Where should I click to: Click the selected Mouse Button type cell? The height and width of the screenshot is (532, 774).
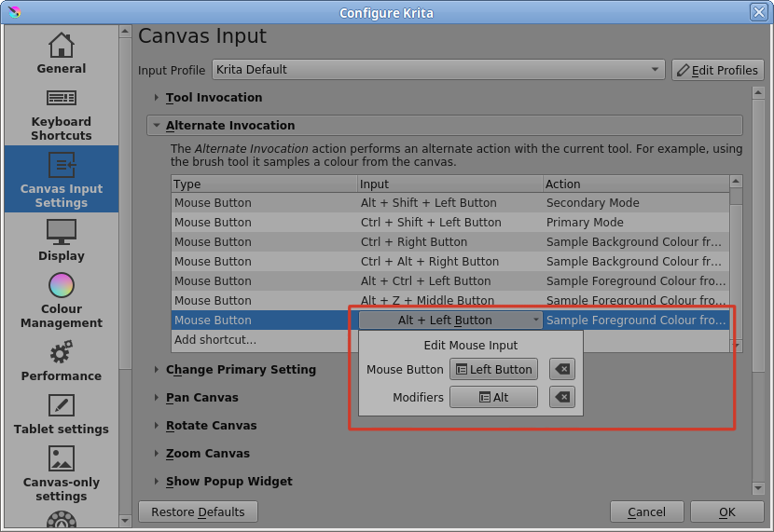coord(264,320)
